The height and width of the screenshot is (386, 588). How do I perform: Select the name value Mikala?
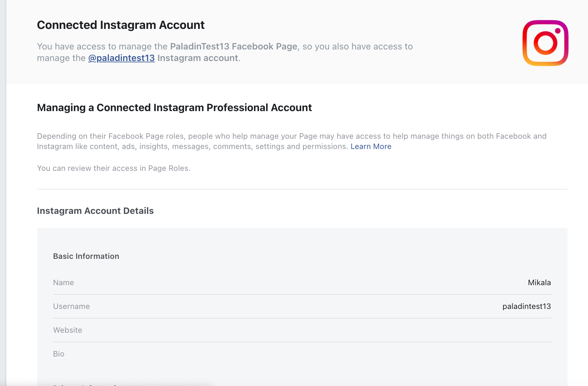[539, 283]
